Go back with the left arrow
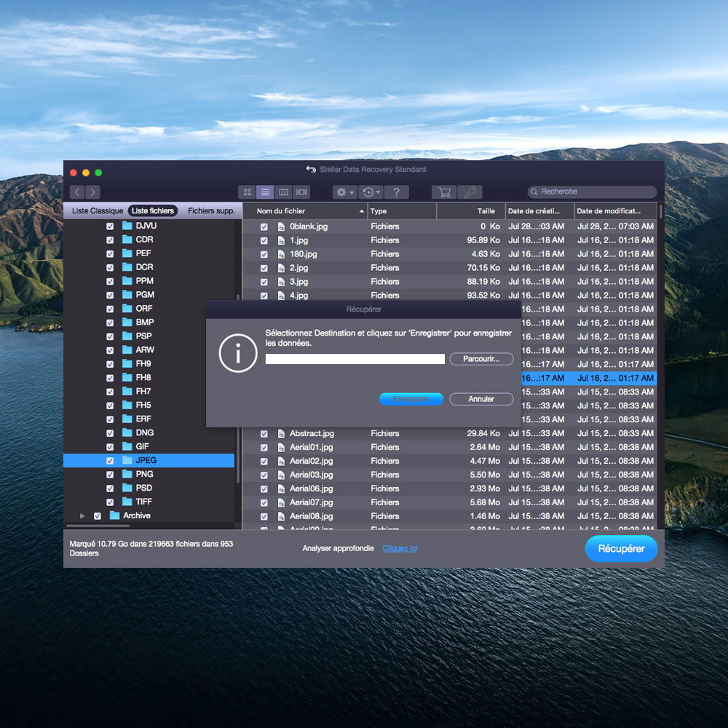The image size is (728, 728). coord(77,192)
